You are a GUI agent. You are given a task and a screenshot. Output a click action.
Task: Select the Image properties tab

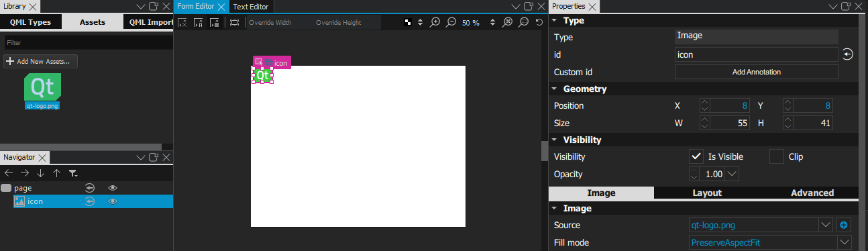[602, 193]
